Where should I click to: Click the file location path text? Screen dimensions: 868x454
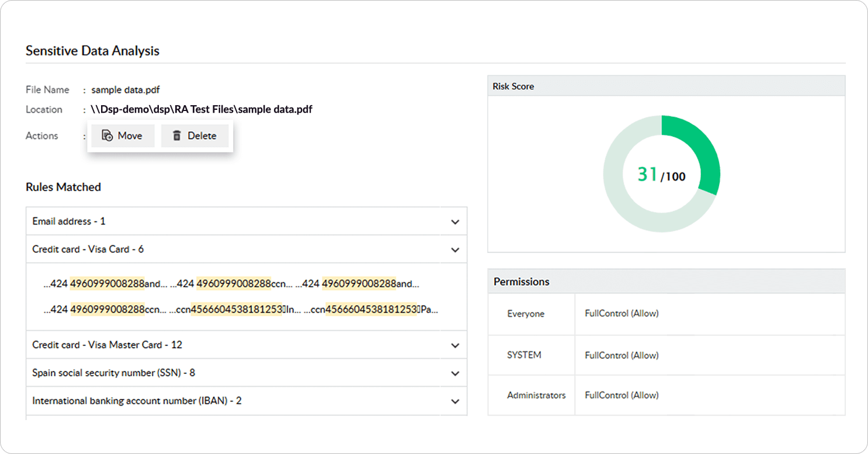pyautogui.click(x=202, y=109)
